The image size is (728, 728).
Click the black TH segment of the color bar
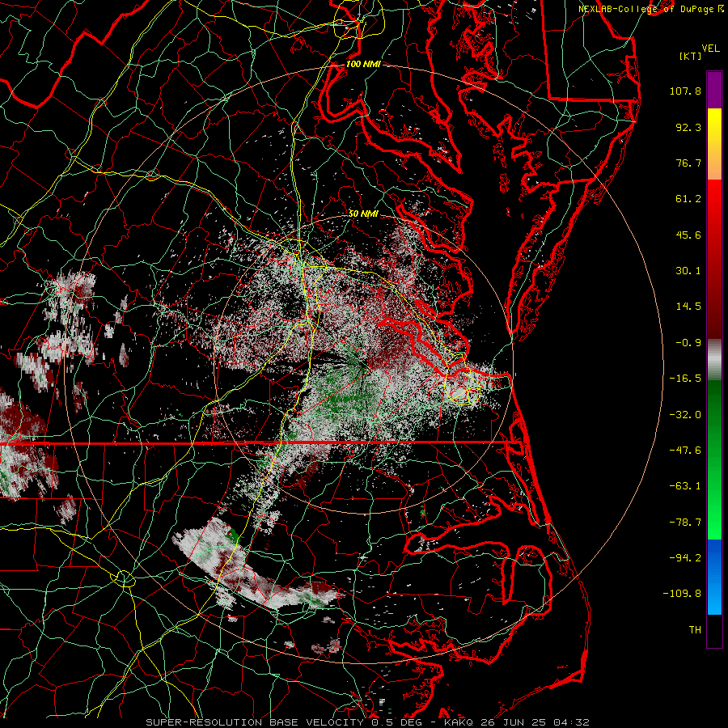pyautogui.click(x=714, y=630)
